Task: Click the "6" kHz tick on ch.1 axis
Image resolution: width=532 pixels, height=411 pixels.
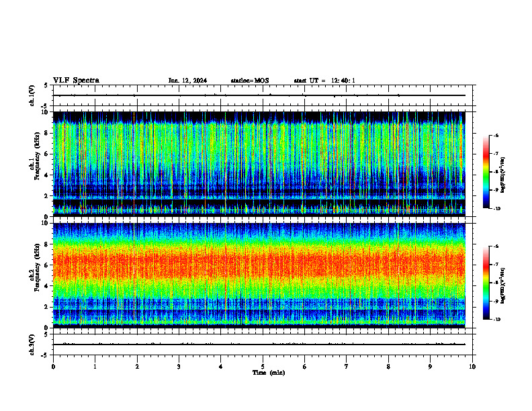Action: point(47,154)
